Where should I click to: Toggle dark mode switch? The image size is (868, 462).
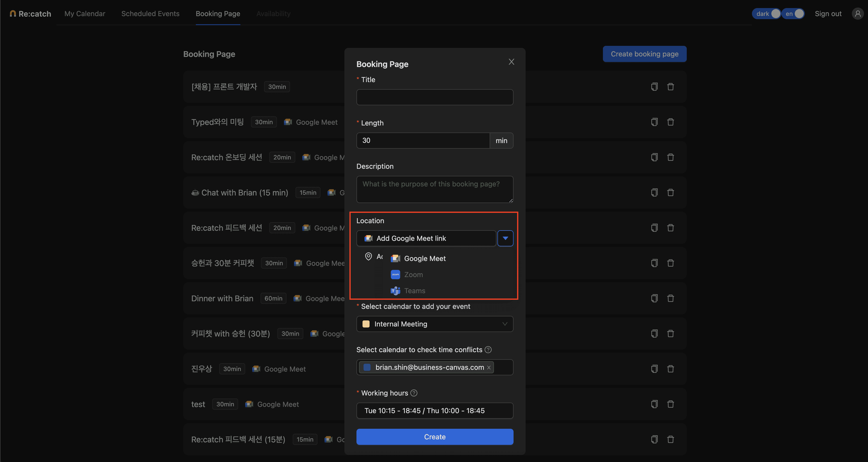tap(766, 14)
